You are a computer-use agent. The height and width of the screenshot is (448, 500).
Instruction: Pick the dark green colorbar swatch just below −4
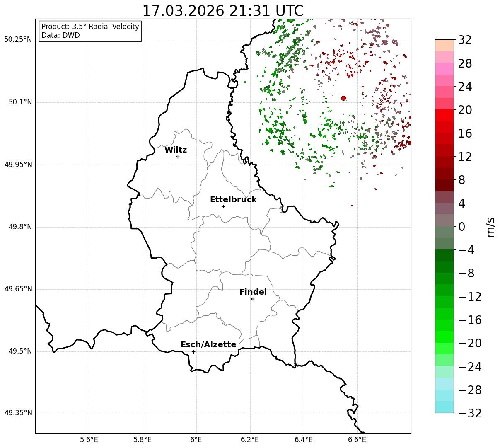444,255
